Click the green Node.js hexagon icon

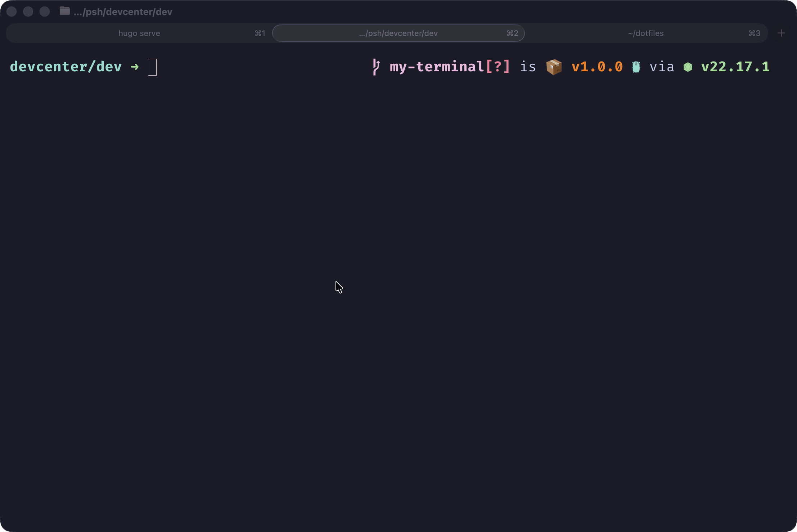click(688, 67)
